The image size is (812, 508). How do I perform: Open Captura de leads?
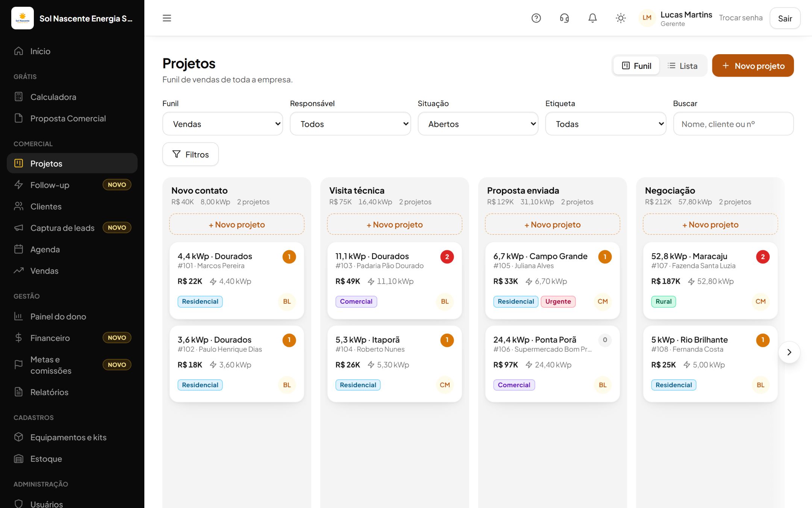(x=72, y=228)
